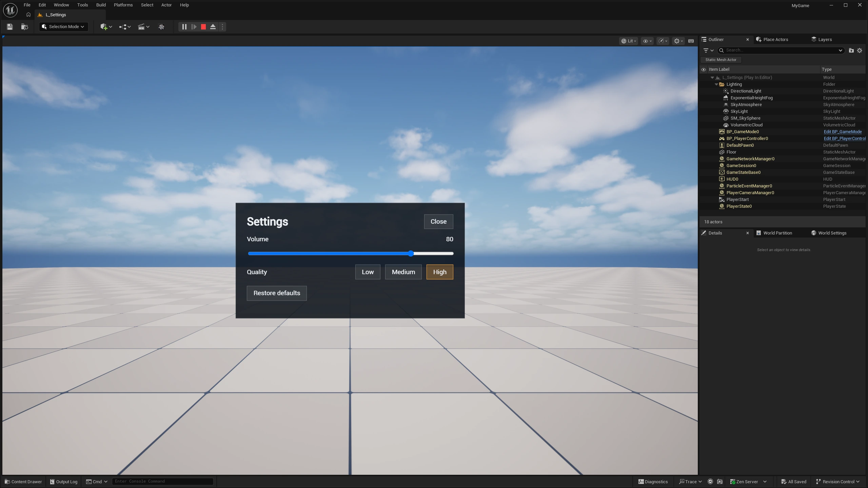Open Output Log from the status bar
The image size is (868, 488).
tap(64, 482)
